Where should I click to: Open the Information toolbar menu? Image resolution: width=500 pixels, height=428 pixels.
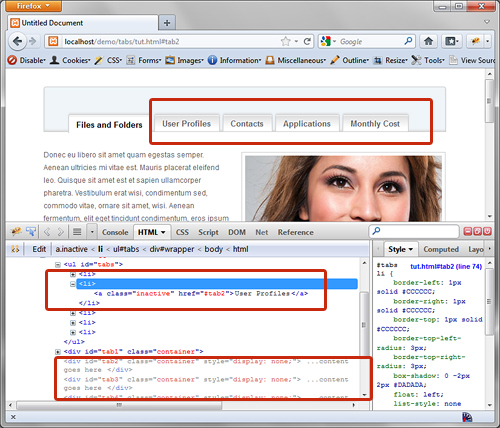coord(235,60)
